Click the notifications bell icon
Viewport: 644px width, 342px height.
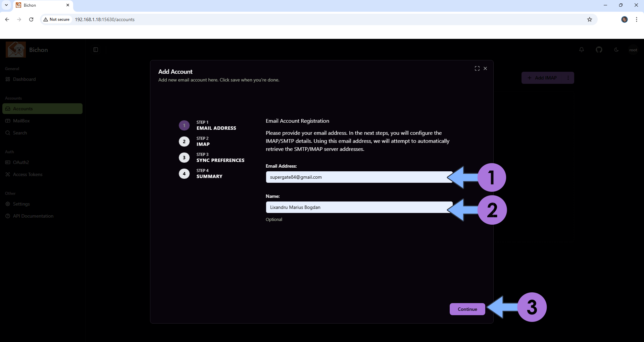click(x=582, y=50)
